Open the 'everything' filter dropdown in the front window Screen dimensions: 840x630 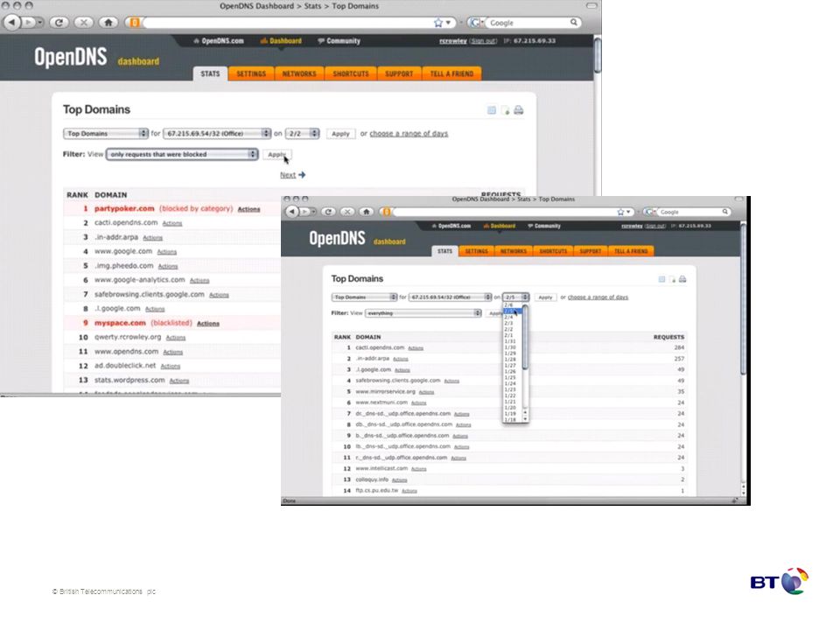(x=423, y=313)
